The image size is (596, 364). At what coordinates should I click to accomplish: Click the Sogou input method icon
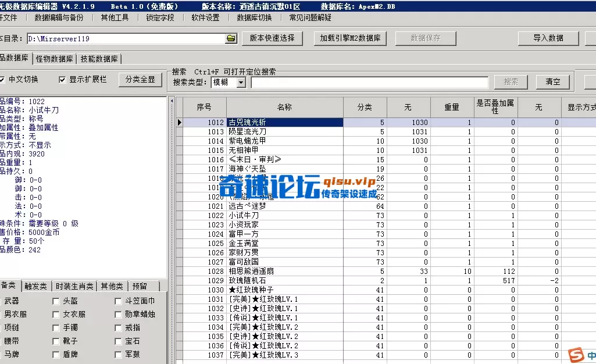click(x=576, y=355)
